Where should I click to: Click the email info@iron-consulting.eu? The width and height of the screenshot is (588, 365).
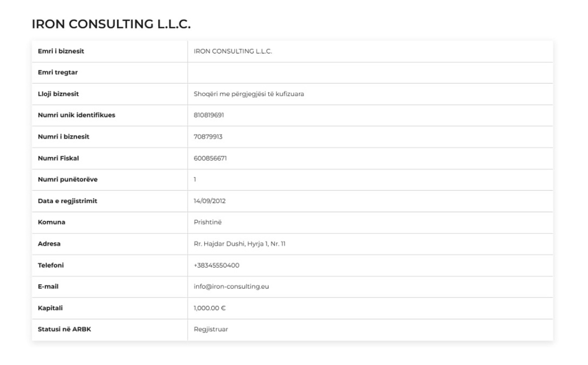[x=231, y=287]
